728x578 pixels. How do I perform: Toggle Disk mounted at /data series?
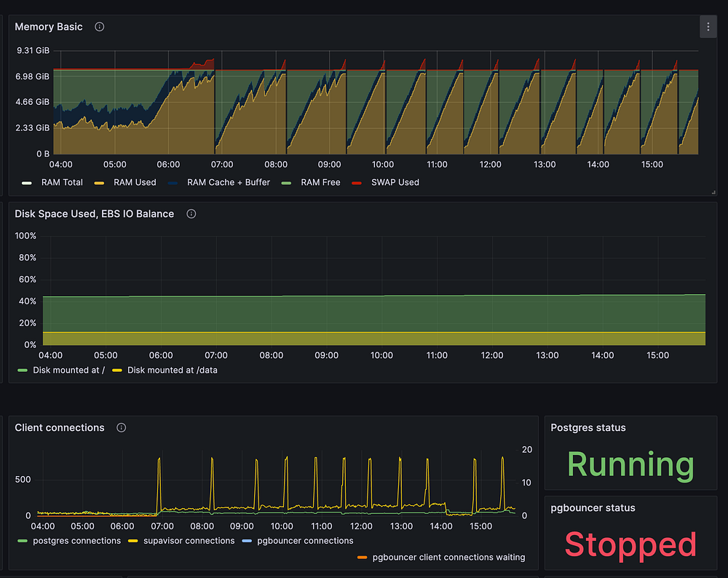click(172, 370)
